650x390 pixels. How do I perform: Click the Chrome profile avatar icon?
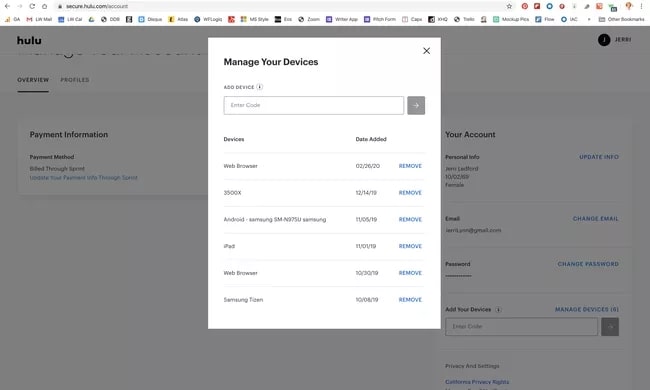(629, 6)
